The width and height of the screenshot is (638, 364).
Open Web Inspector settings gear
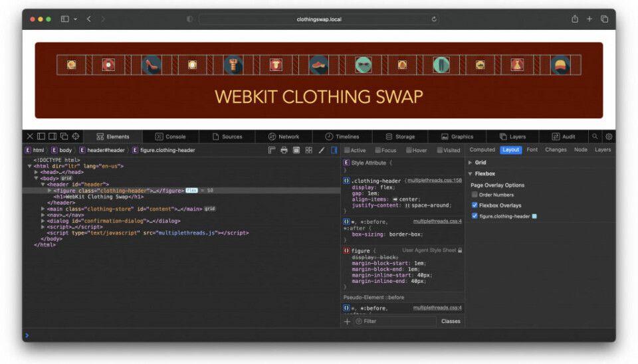609,137
